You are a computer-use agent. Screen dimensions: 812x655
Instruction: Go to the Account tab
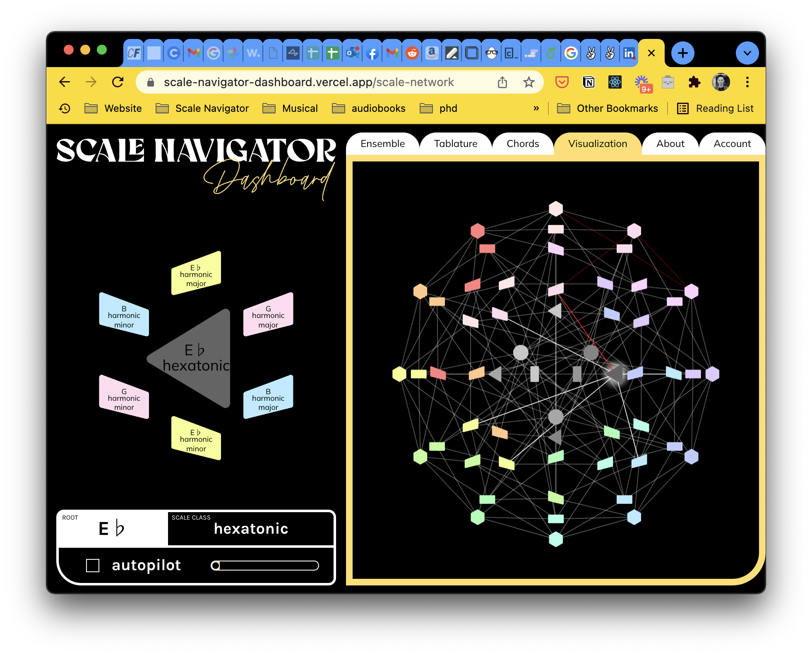(732, 144)
